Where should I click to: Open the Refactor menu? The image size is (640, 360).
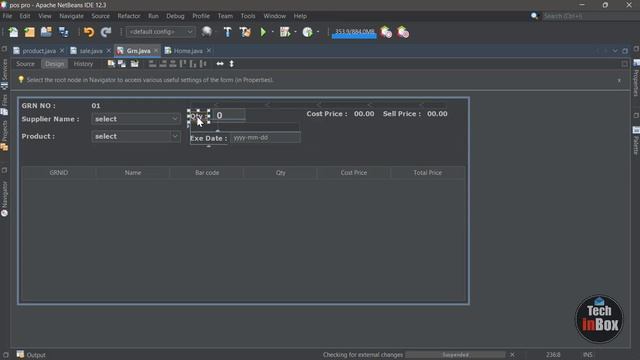pyautogui.click(x=129, y=16)
